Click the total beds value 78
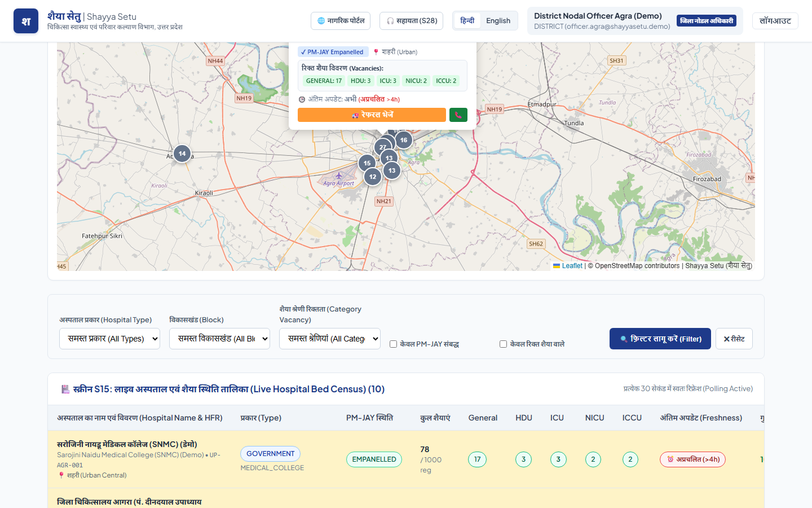Viewport: 812px width, 508px height. pyautogui.click(x=425, y=449)
